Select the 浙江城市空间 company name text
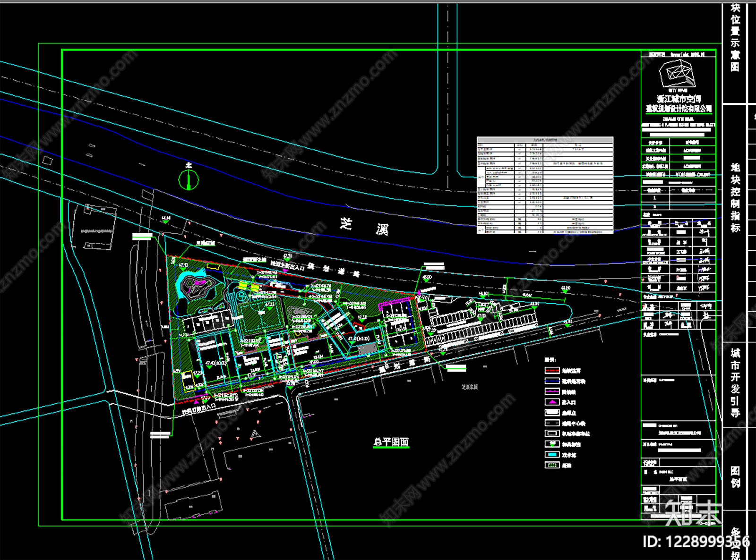Viewport: 756px width, 560px height. [x=679, y=99]
